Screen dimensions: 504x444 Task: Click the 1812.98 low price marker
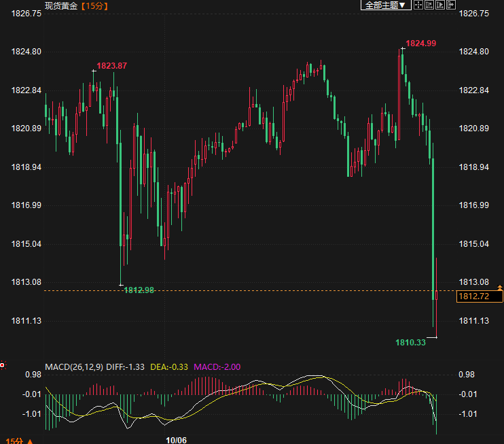click(x=139, y=290)
